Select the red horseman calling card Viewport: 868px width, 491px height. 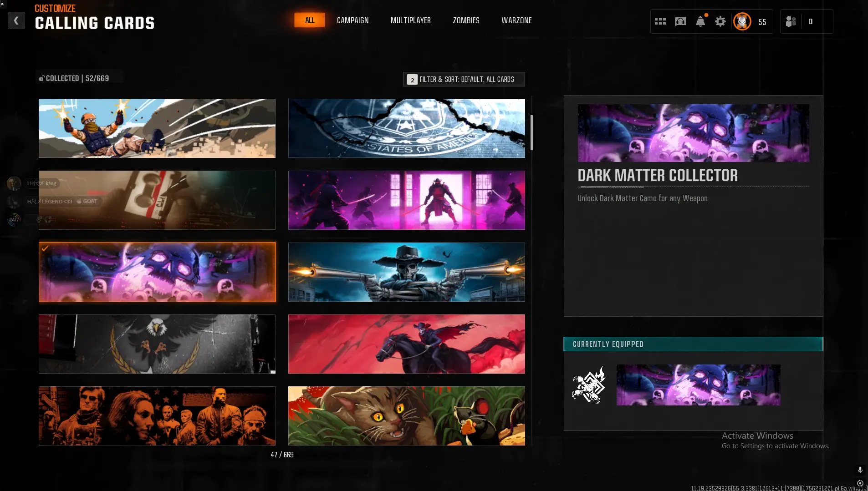pyautogui.click(x=407, y=344)
